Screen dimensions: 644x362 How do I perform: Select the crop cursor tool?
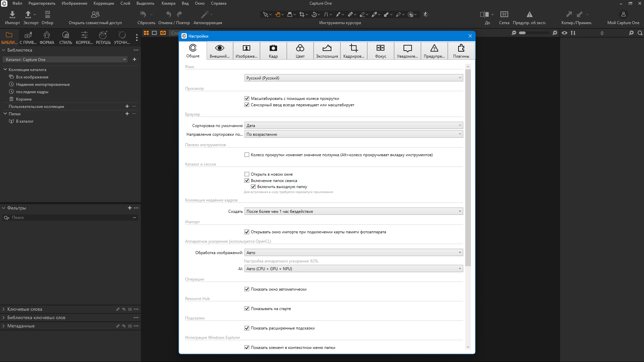[x=302, y=14]
